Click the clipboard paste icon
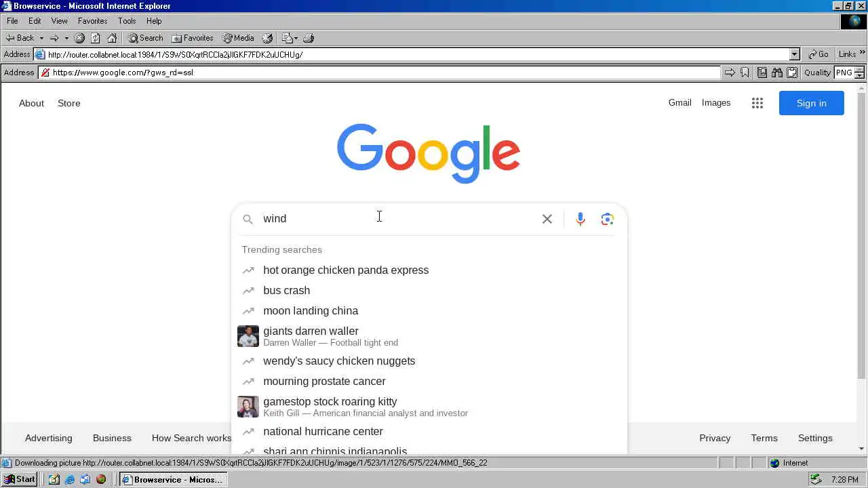Viewport: 868px width, 488px height. (791, 73)
